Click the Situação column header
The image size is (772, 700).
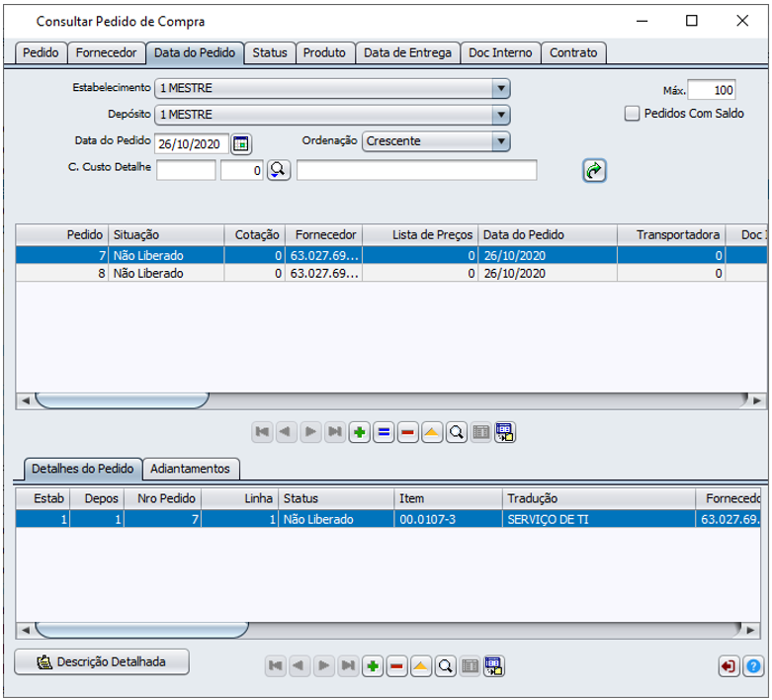(166, 235)
